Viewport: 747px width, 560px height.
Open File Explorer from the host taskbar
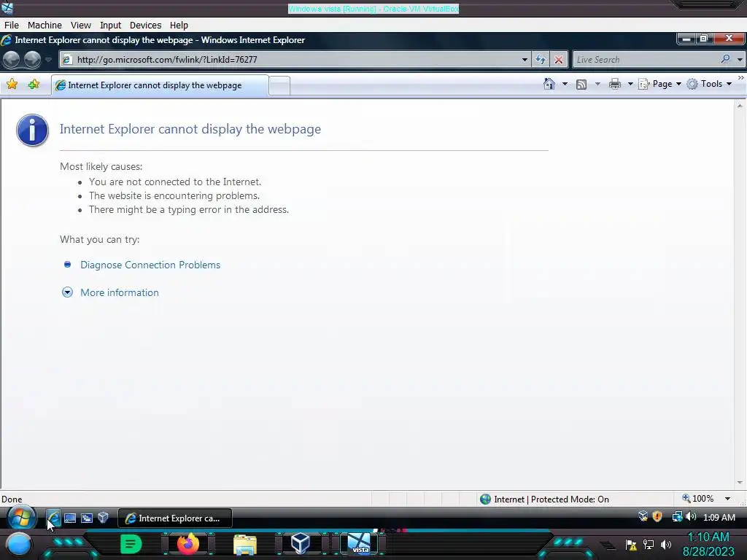(x=245, y=545)
